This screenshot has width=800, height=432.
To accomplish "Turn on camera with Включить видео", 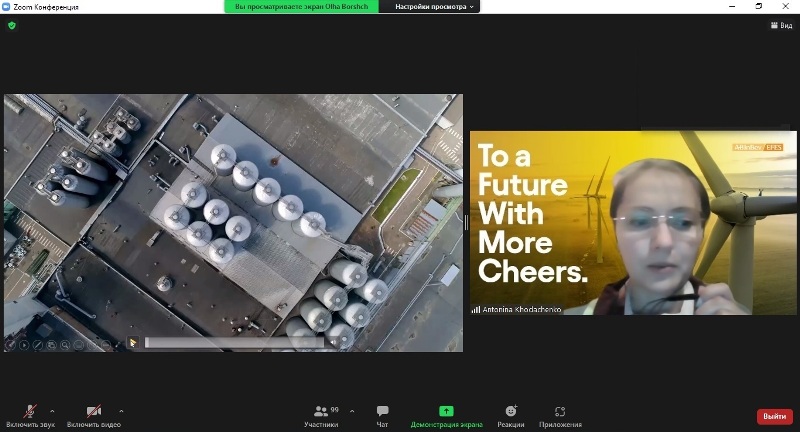I will [93, 416].
